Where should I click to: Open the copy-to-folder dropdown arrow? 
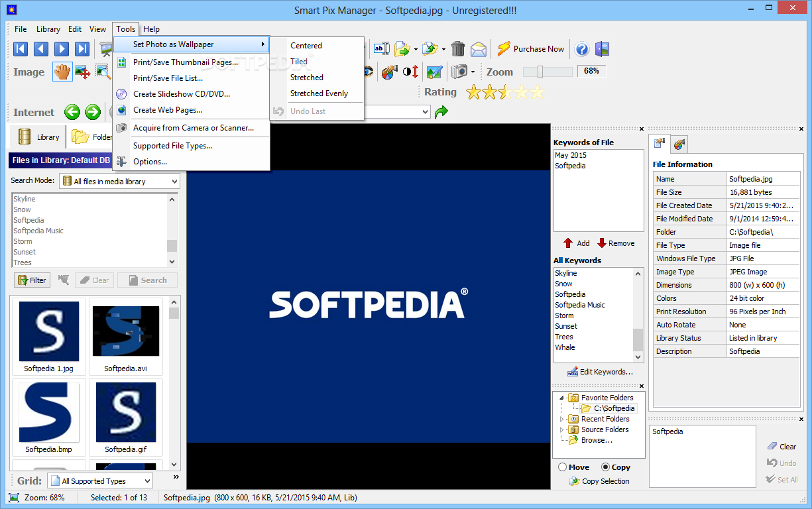pyautogui.click(x=443, y=49)
